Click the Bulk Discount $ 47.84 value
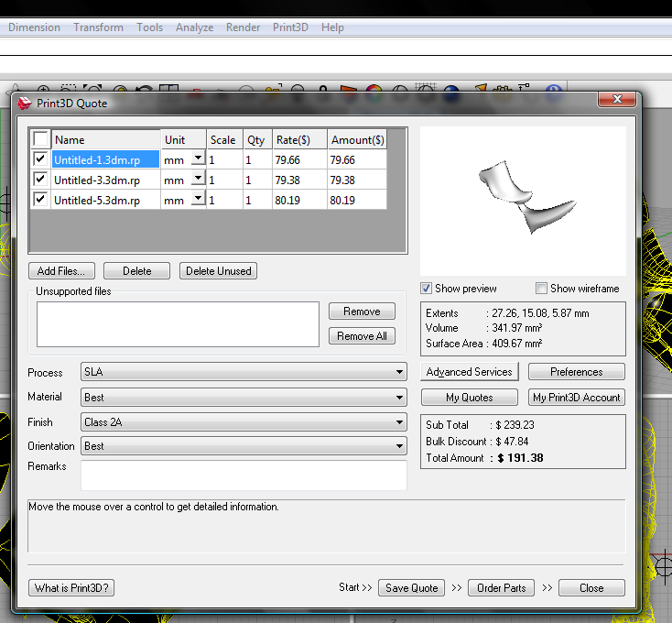 (512, 442)
